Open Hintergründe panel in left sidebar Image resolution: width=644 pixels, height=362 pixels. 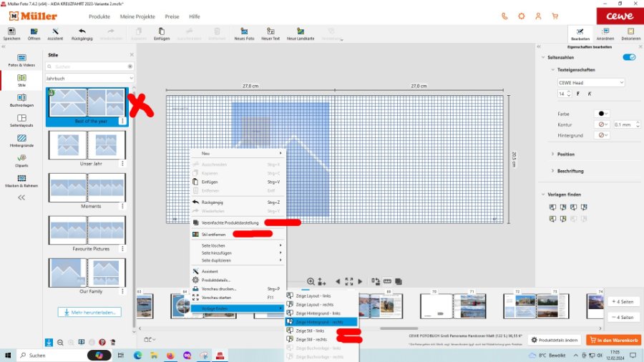[21, 141]
